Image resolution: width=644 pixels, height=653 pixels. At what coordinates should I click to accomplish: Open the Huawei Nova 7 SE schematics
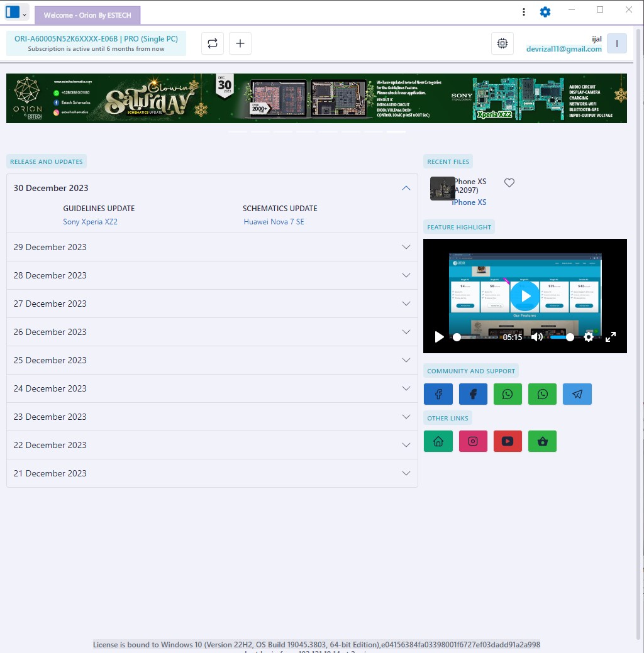[x=274, y=221]
